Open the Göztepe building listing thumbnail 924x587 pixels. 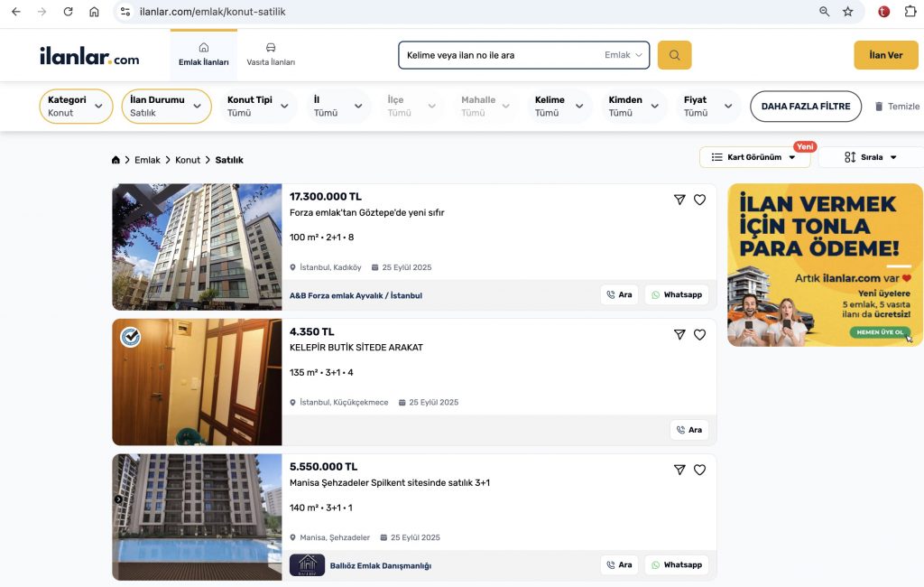(197, 247)
